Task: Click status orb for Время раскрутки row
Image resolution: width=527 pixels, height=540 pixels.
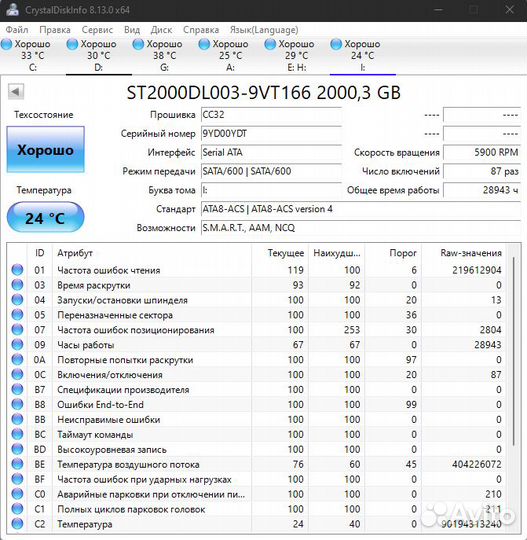Action: (x=17, y=285)
